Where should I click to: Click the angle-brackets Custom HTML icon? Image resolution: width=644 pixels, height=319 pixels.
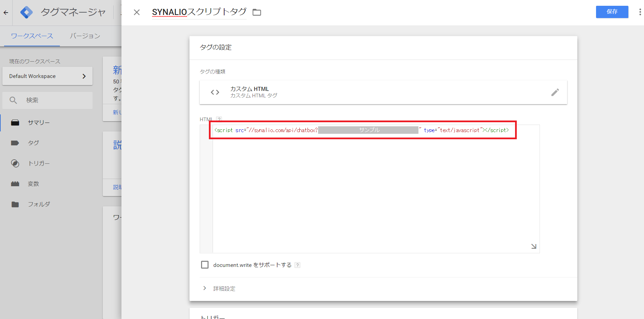(215, 92)
